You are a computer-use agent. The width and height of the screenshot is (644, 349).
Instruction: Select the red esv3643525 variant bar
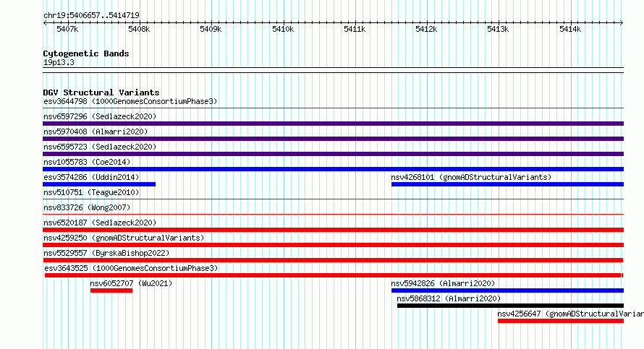[334, 275]
